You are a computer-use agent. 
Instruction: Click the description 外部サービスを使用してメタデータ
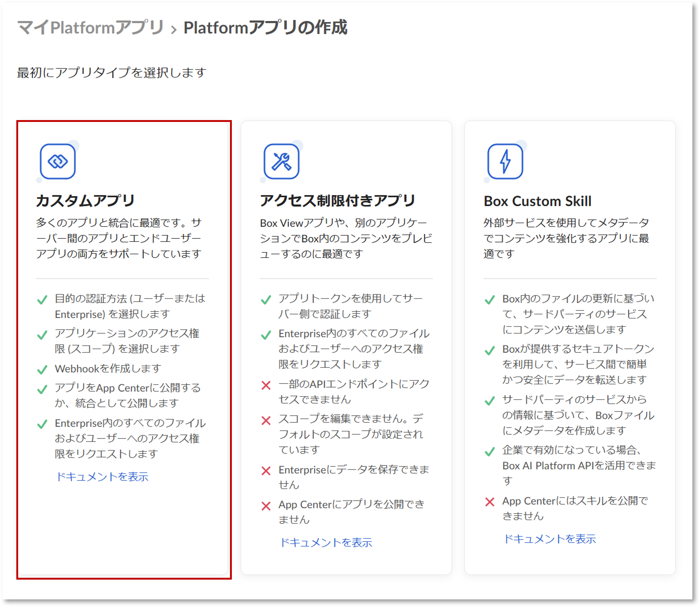coord(566,238)
